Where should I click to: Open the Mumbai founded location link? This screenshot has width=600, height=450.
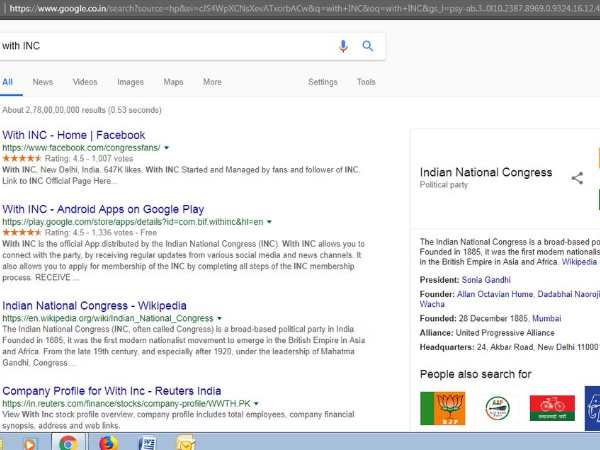coord(546,318)
